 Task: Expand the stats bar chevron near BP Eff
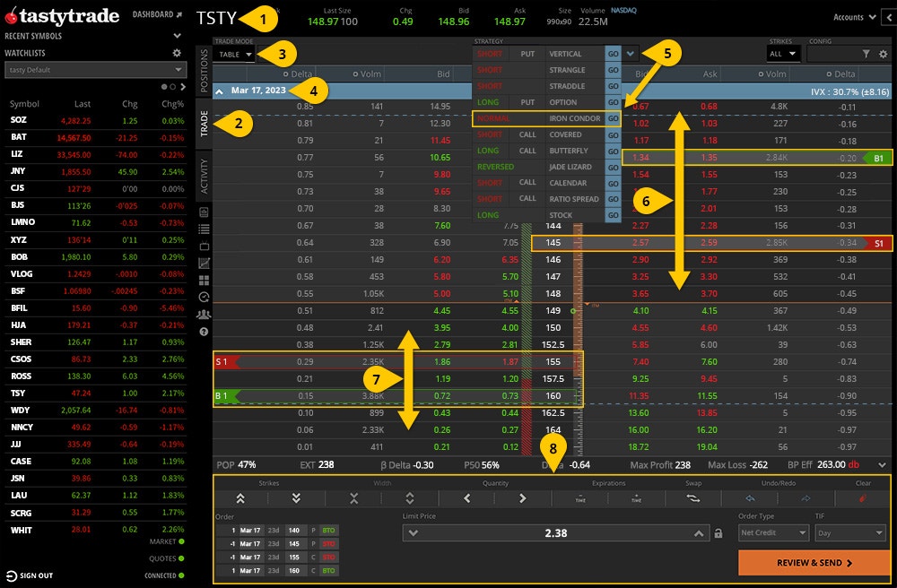(x=882, y=465)
